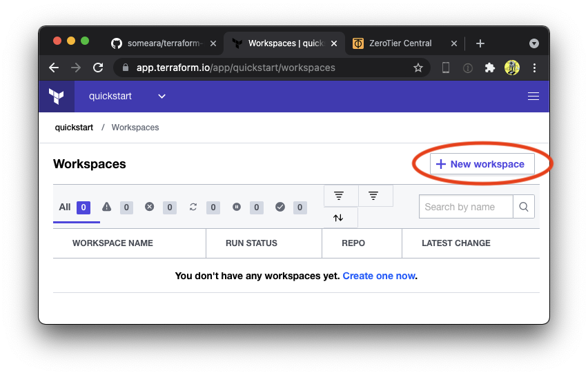The height and width of the screenshot is (375, 588).
Task: Filter by running refresh-arrows status icon
Action: (193, 207)
